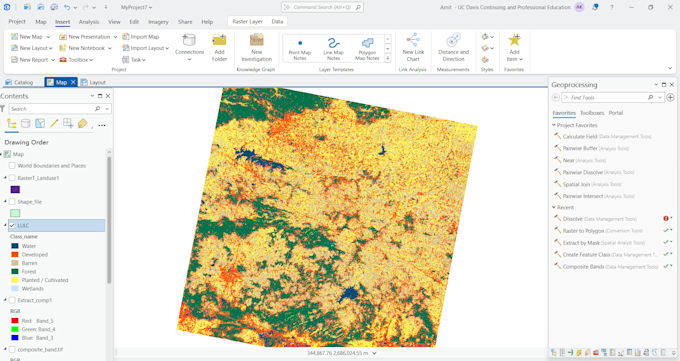
Task: Open the Composite Bands recent tool
Action: (x=606, y=267)
